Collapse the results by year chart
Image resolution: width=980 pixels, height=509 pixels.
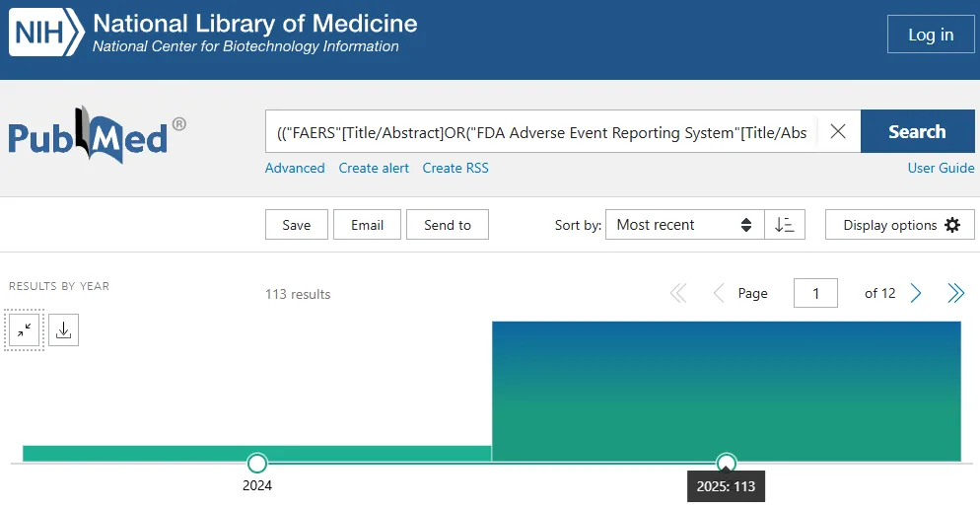click(25, 330)
